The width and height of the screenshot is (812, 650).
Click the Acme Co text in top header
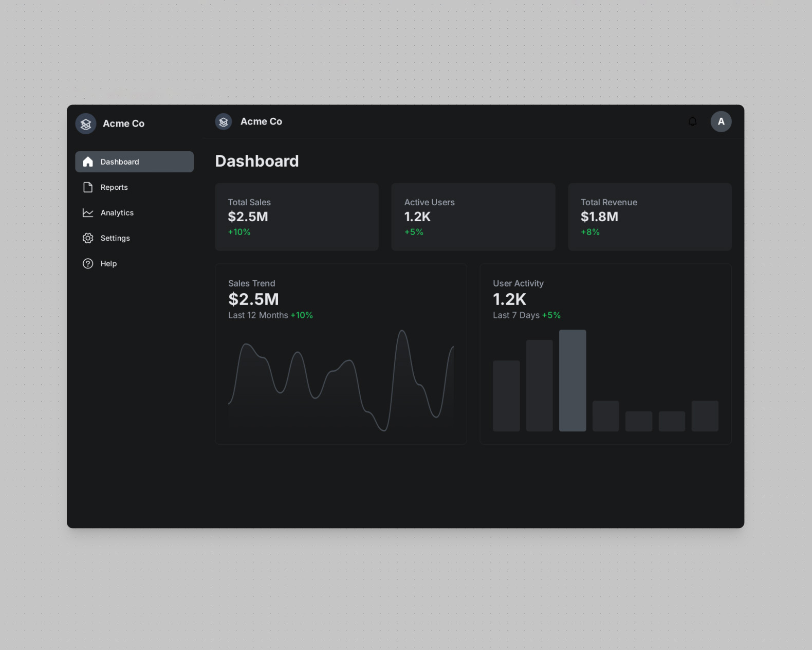[261, 121]
